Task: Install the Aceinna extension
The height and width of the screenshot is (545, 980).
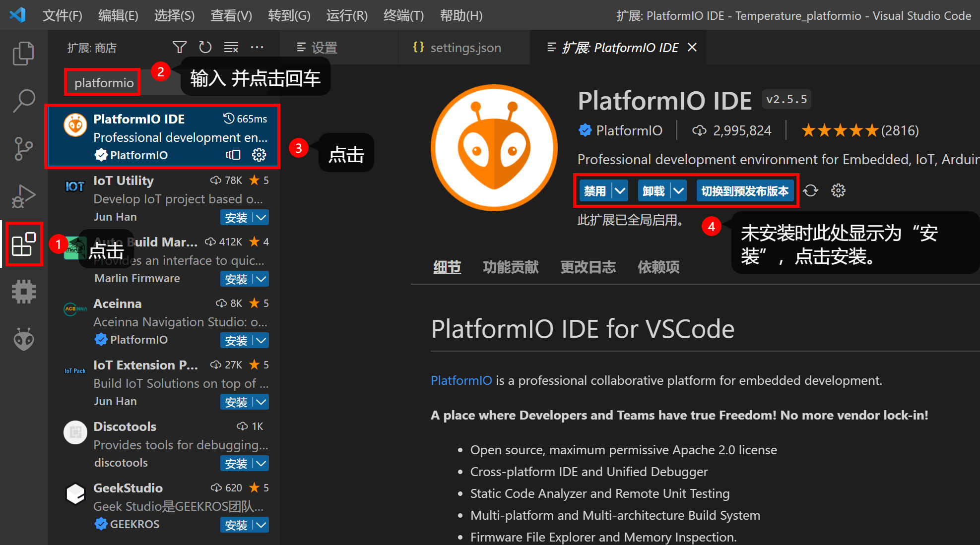Action: click(x=237, y=341)
